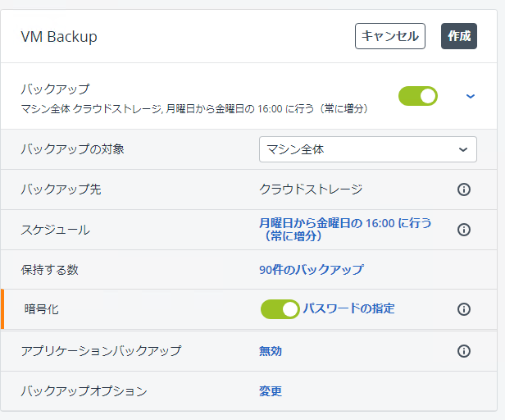Toggle the バックアップ switch off

[x=418, y=96]
